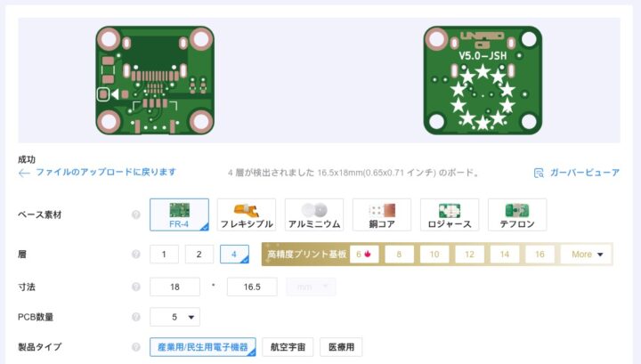This screenshot has width=641, height=364.
Task: Click help icon beside 層 label
Action: coord(135,255)
